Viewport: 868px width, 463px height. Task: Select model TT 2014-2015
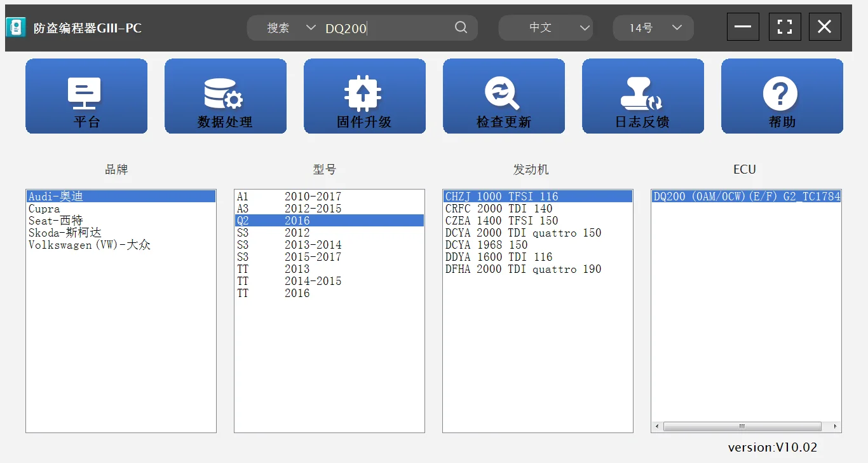point(329,281)
